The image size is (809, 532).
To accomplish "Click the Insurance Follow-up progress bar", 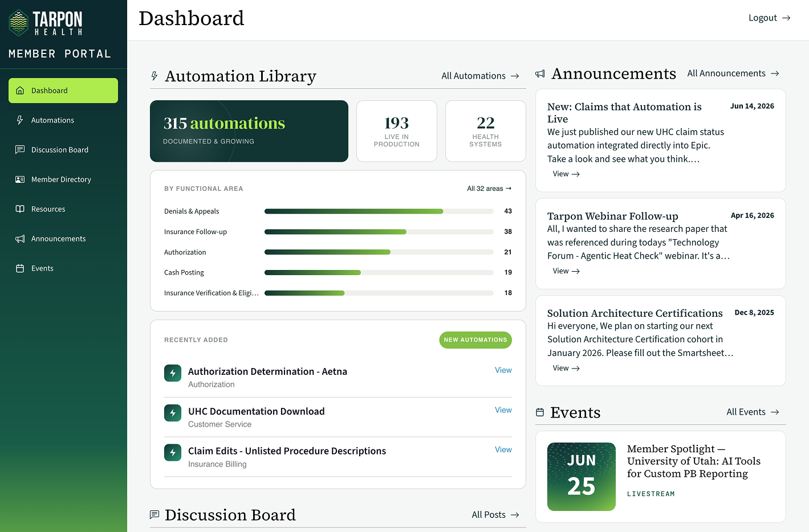I will (x=379, y=232).
